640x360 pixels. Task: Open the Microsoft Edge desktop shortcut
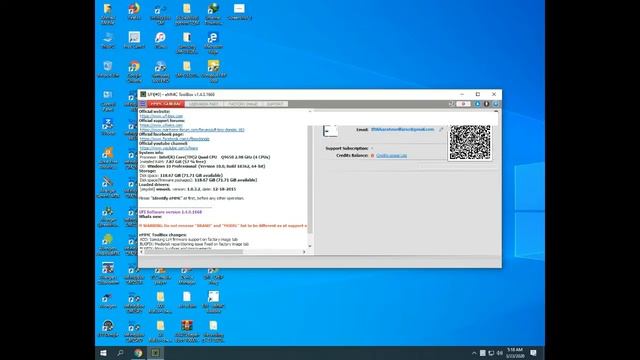(213, 42)
